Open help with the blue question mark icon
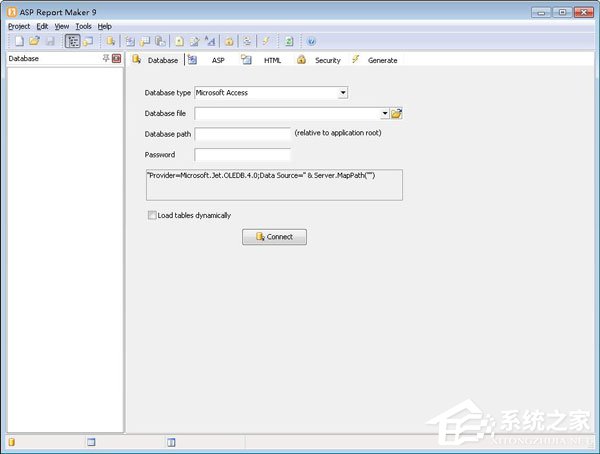Image resolution: width=600 pixels, height=454 pixels. coord(311,41)
